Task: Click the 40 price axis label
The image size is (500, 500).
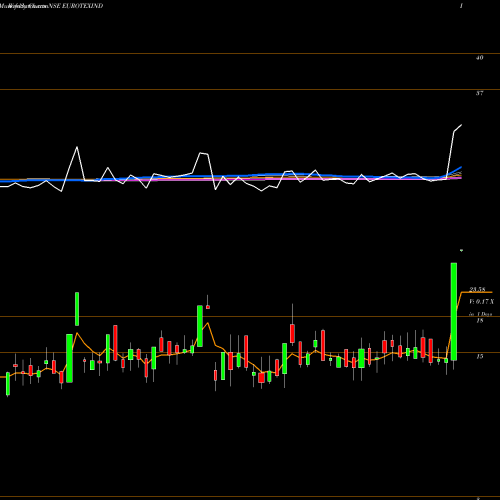Action: click(x=479, y=58)
